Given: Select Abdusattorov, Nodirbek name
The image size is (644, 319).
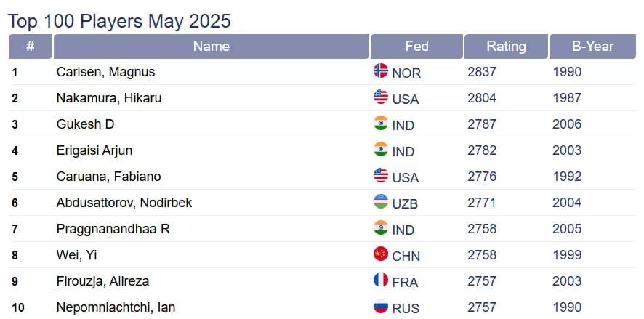Looking at the screenshot, I should pos(124,203).
